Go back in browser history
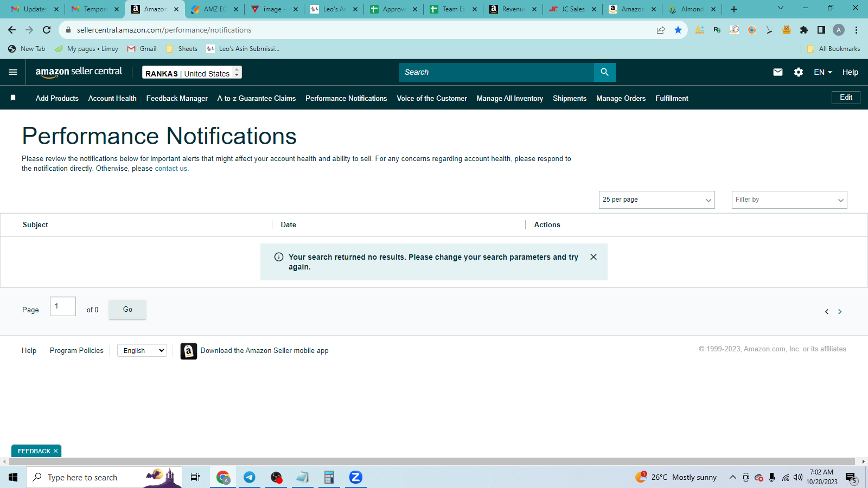The width and height of the screenshot is (868, 488). 12,30
